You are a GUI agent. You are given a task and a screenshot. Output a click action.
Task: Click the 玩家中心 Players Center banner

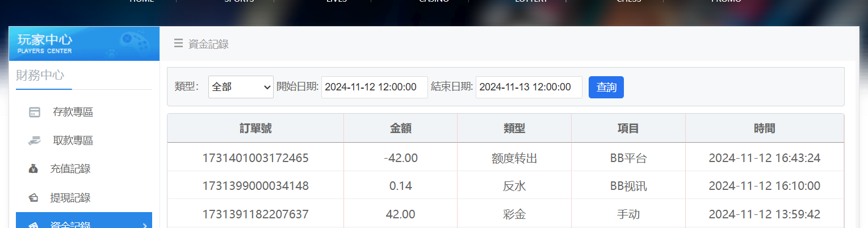(x=84, y=44)
